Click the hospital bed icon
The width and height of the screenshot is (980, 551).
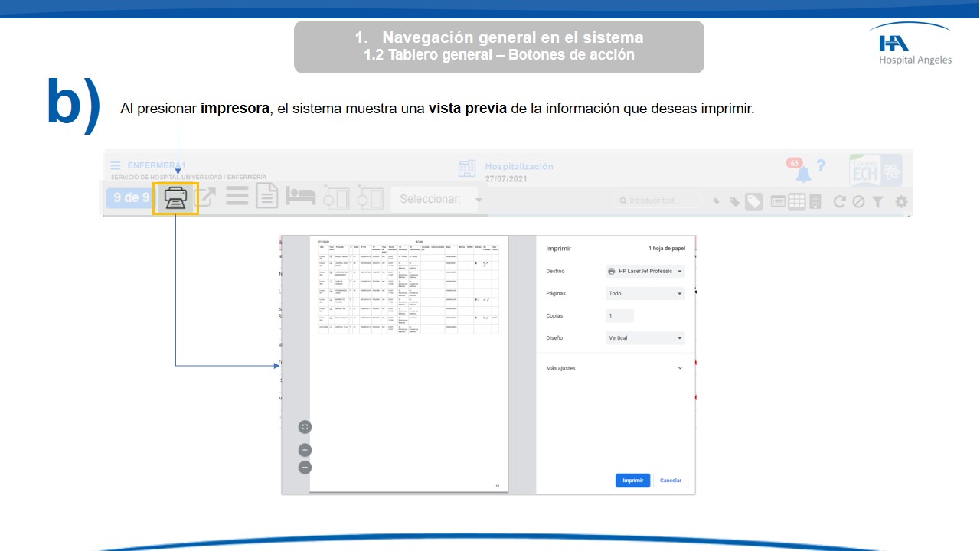click(301, 197)
